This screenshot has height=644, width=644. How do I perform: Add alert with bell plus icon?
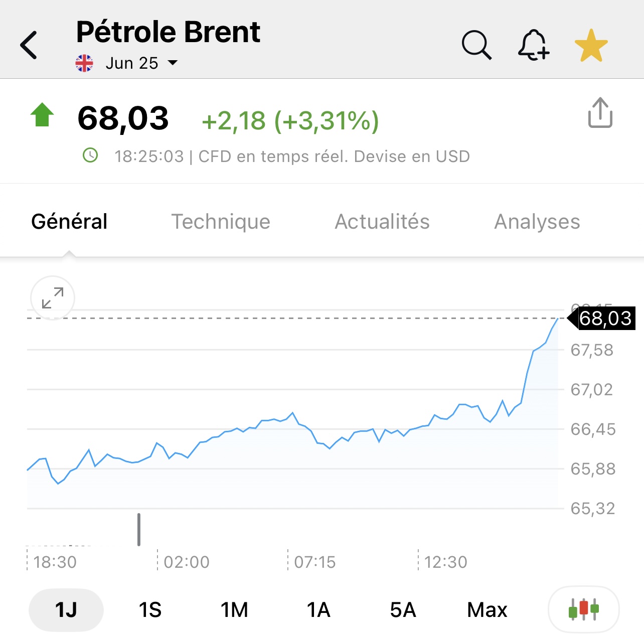click(534, 45)
